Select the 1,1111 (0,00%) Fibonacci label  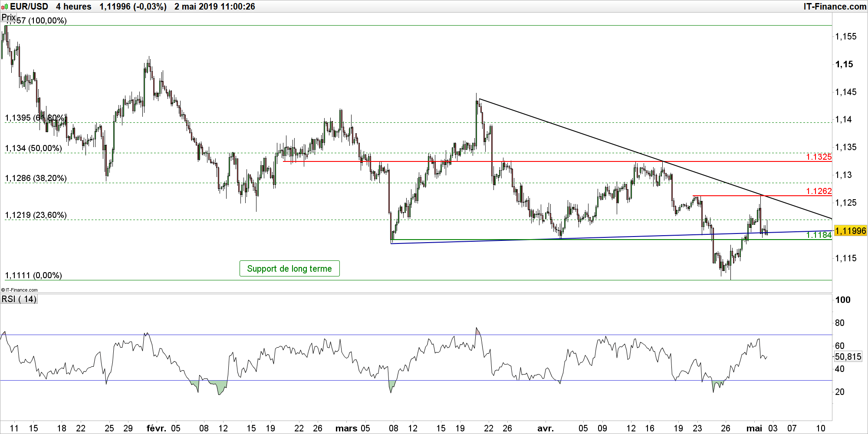pyautogui.click(x=33, y=276)
